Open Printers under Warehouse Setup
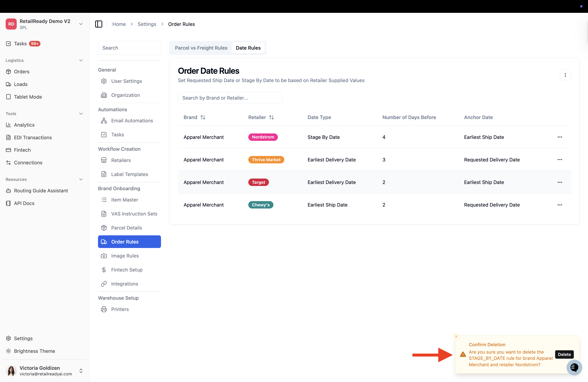The image size is (588, 382). click(x=129, y=309)
